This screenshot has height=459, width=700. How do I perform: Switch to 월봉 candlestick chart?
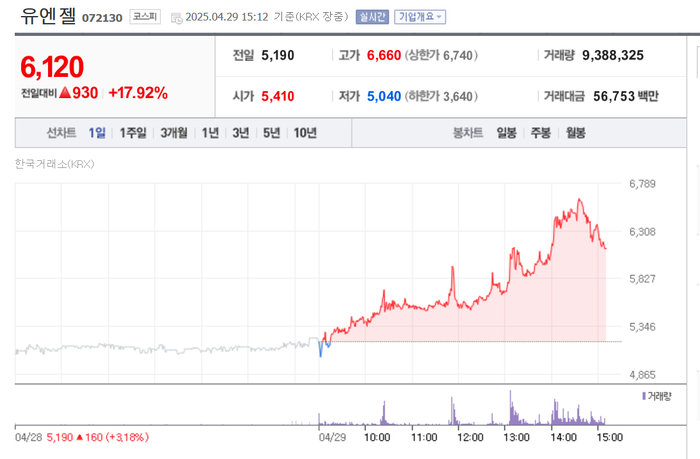[x=576, y=133]
